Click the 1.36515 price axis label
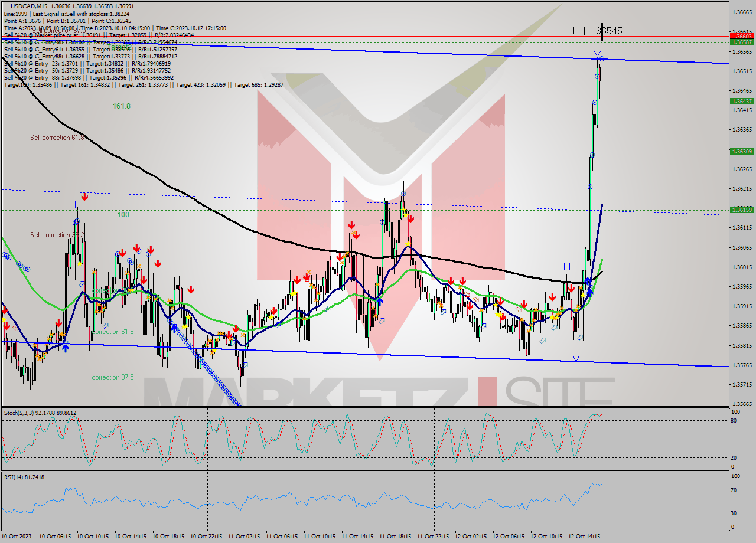The width and height of the screenshot is (756, 543). tap(742, 71)
